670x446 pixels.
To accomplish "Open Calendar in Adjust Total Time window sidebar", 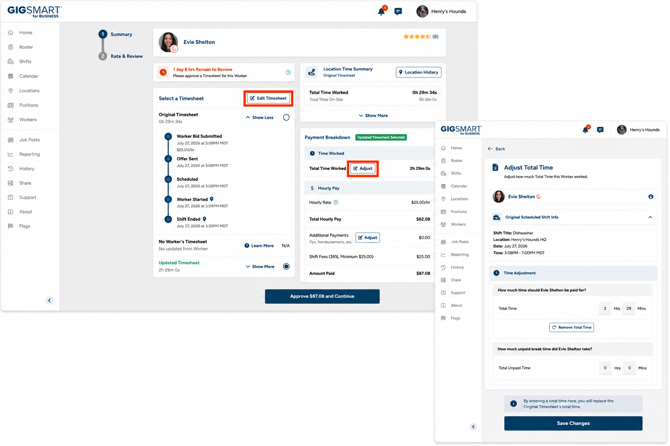I will (x=454, y=186).
